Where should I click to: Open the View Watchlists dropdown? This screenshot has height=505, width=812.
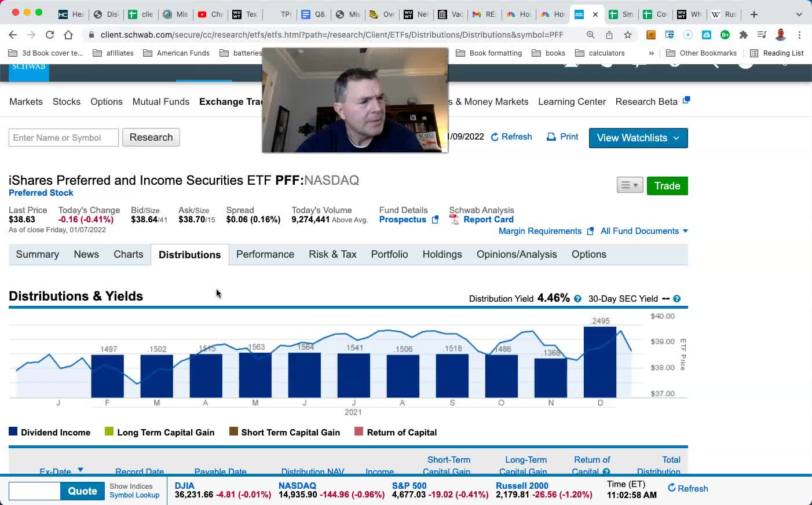[638, 138]
